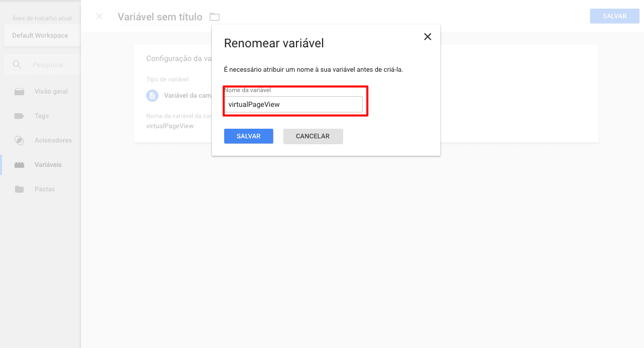Click the data layer variable type icon
Screen dimensions: 644x348
(x=152, y=96)
